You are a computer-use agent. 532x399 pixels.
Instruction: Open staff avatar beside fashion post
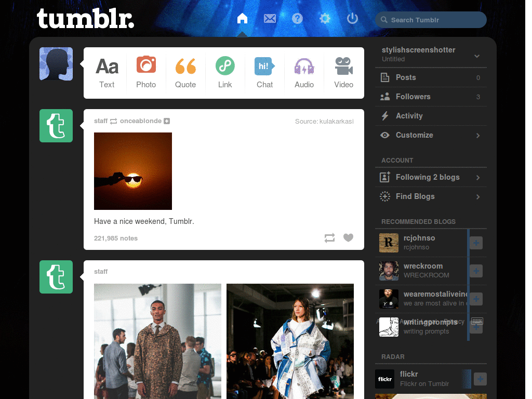tap(56, 277)
